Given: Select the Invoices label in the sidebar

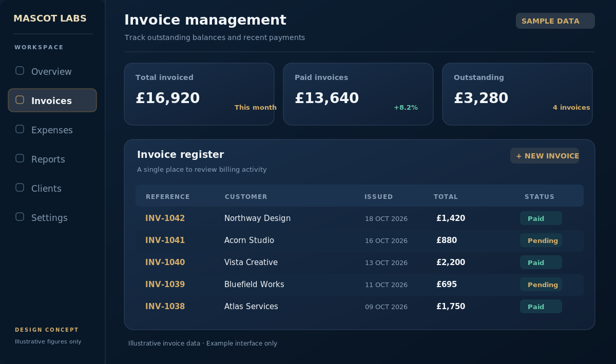Looking at the screenshot, I should pos(51,101).
